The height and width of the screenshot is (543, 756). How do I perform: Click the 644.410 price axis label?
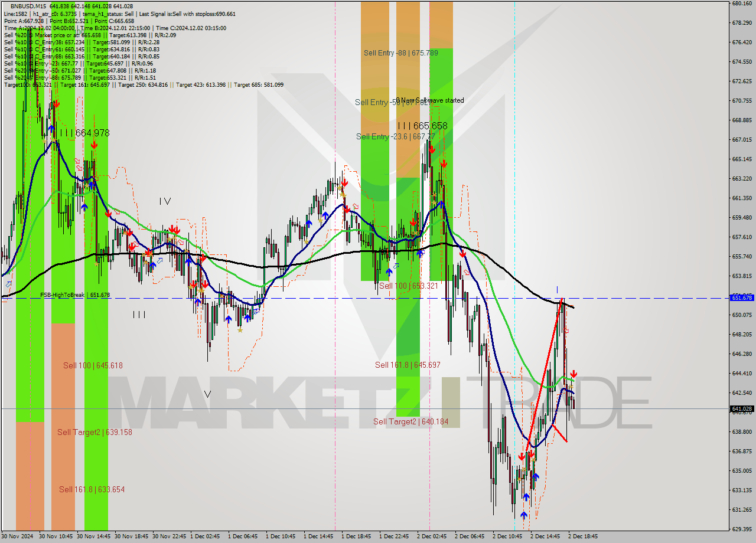pyautogui.click(x=742, y=374)
